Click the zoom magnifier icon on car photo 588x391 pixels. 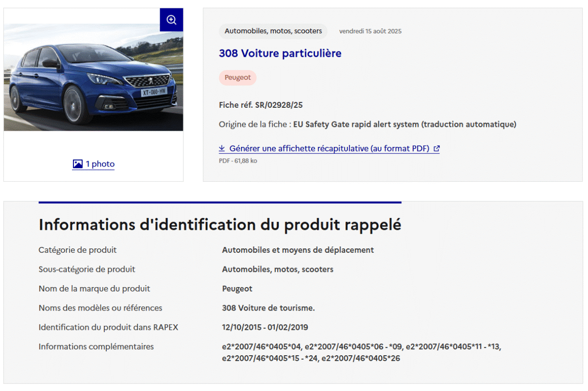171,20
